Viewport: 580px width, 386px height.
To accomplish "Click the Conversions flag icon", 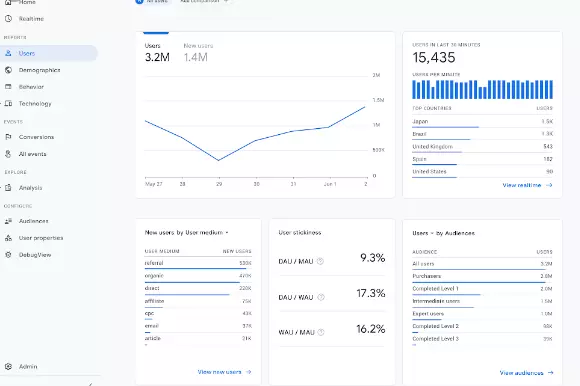I will [x=9, y=137].
